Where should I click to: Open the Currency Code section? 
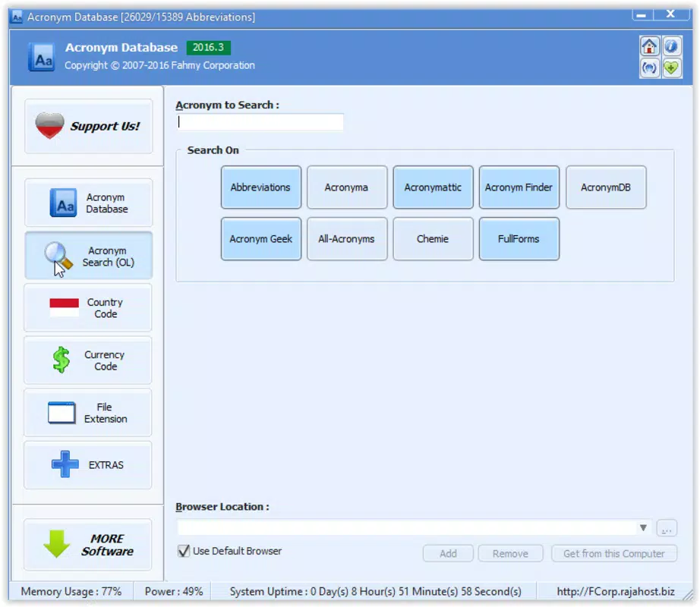tap(88, 360)
